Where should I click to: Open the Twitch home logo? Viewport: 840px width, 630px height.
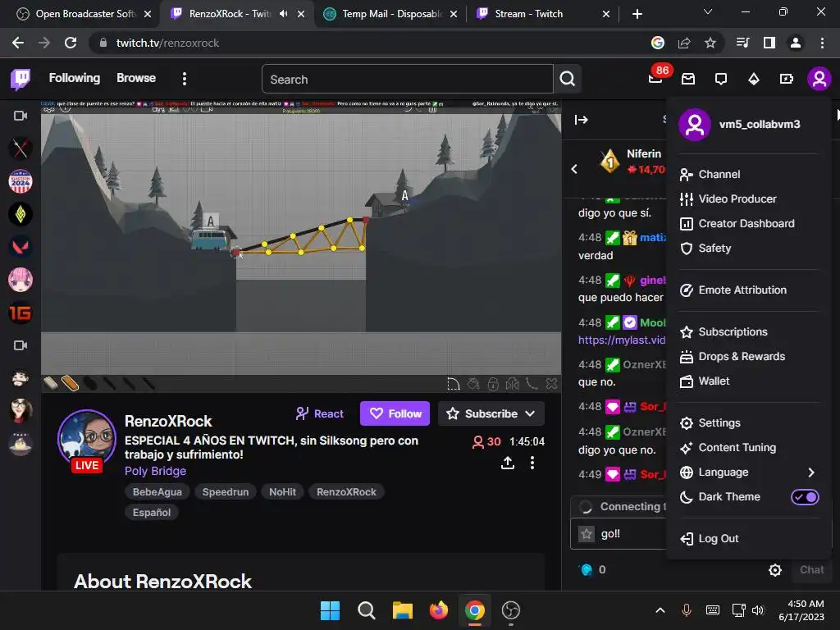(x=21, y=80)
